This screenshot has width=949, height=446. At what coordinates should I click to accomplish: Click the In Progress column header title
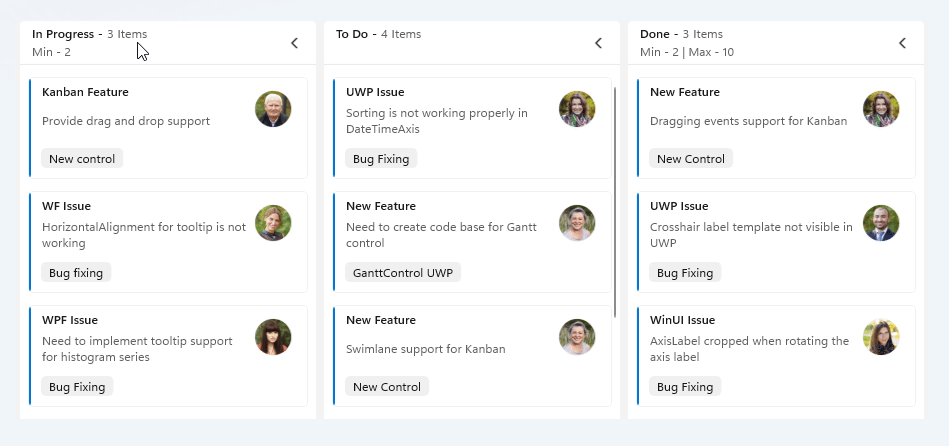[63, 34]
